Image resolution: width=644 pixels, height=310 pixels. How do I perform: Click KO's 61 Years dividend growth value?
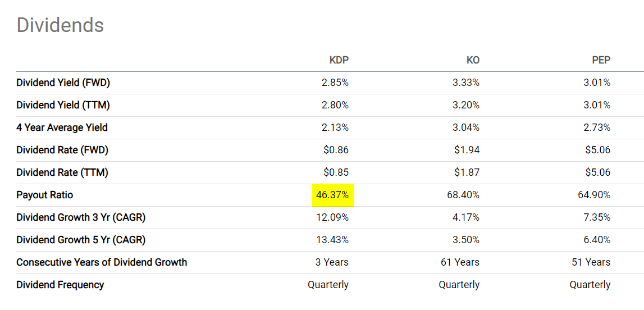[x=460, y=262]
